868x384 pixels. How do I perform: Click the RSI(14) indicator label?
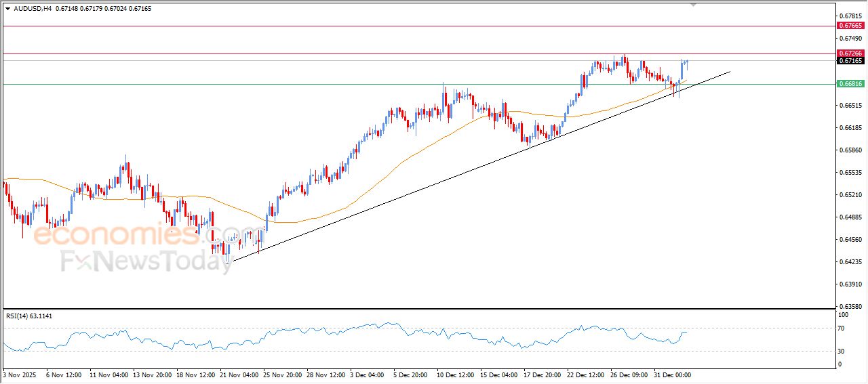point(39,316)
